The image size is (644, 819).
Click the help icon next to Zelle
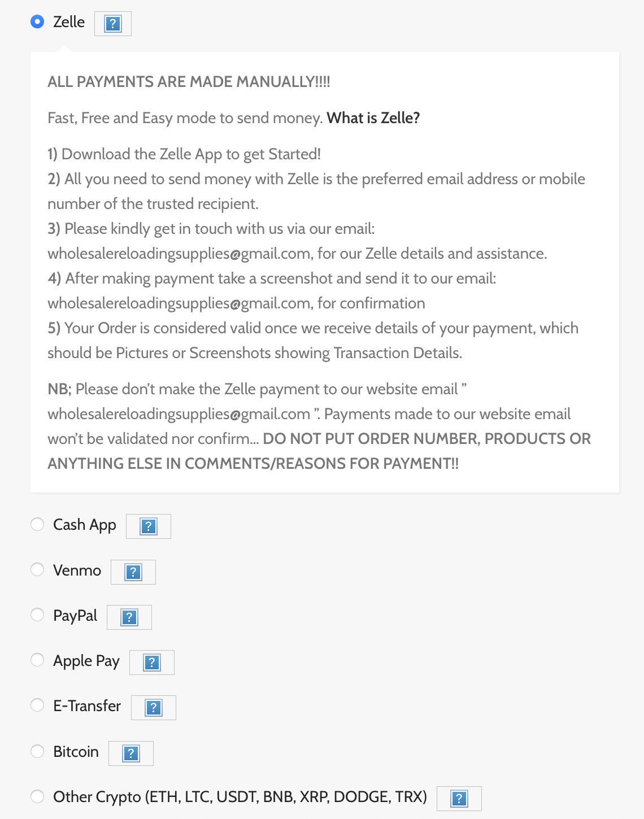(x=113, y=24)
